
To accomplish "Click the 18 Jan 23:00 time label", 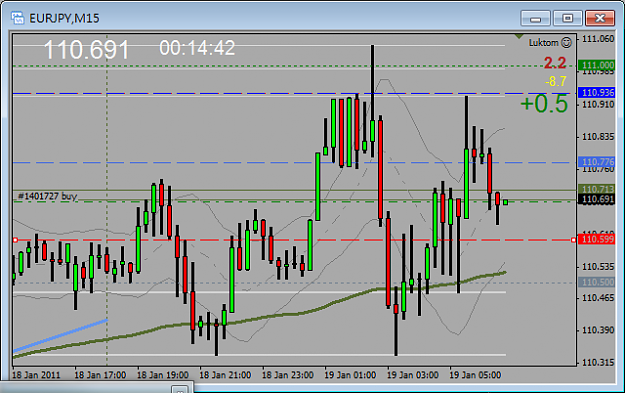I will pyautogui.click(x=288, y=375).
